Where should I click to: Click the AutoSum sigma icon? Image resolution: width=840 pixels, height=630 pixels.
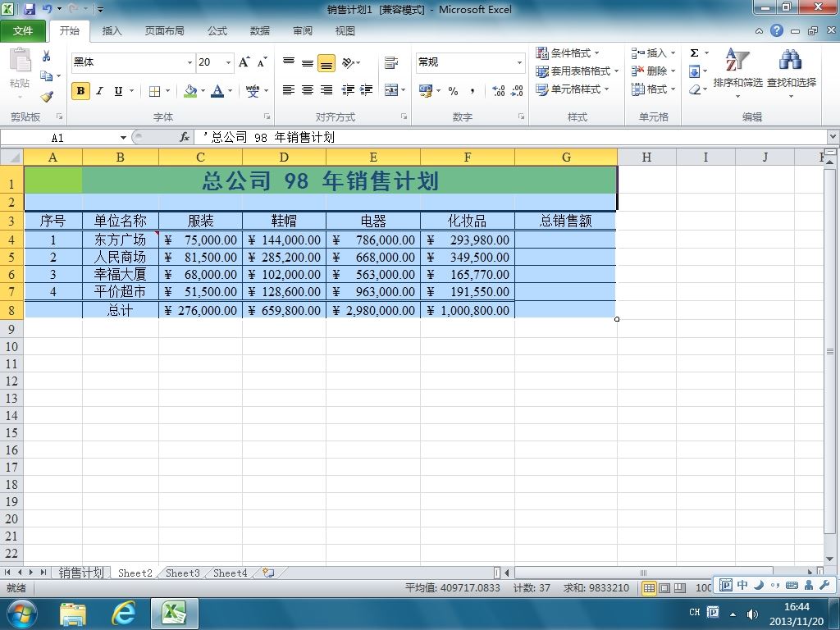coord(694,53)
